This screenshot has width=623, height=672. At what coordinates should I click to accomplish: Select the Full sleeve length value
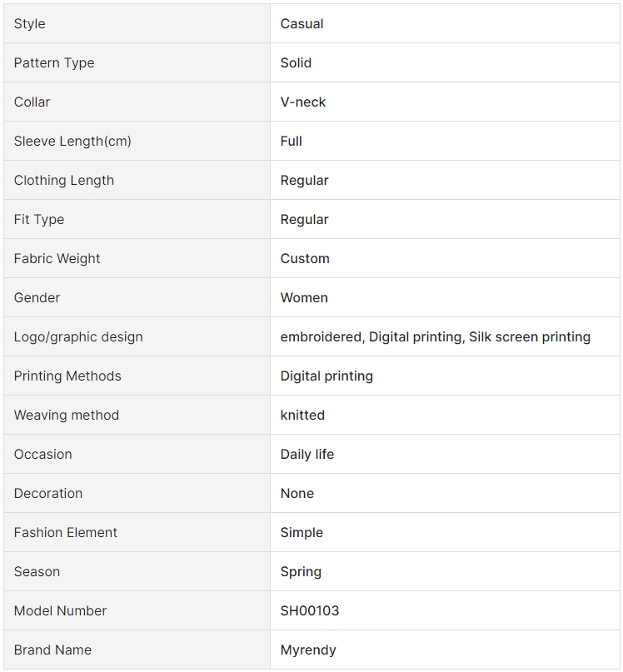pos(292,141)
